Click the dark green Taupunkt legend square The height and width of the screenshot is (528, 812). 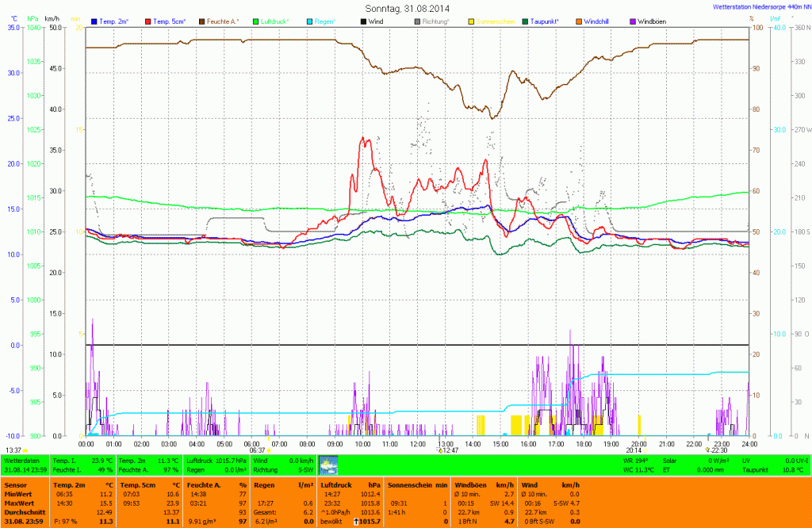525,21
